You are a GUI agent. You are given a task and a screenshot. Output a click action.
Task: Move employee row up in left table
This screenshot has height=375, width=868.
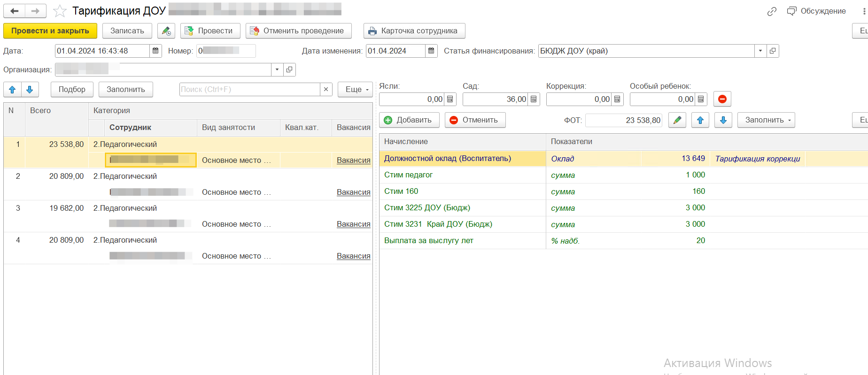pyautogui.click(x=12, y=90)
